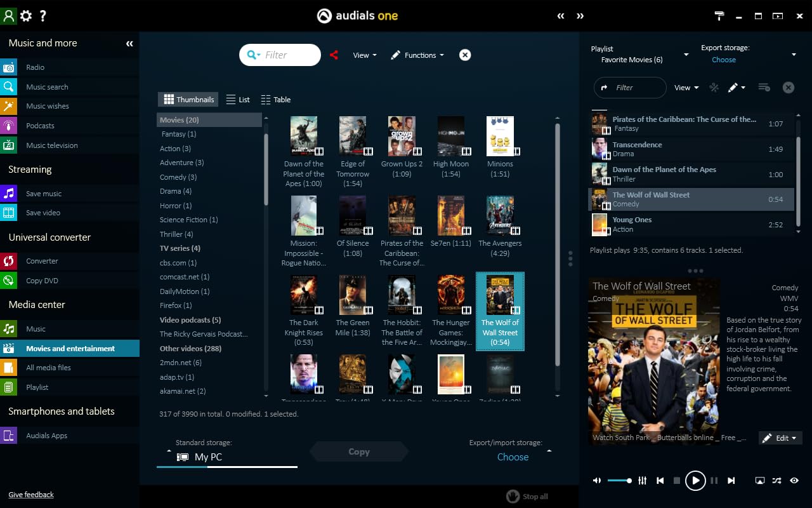Click the Audials Apps icon

[x=9, y=436]
